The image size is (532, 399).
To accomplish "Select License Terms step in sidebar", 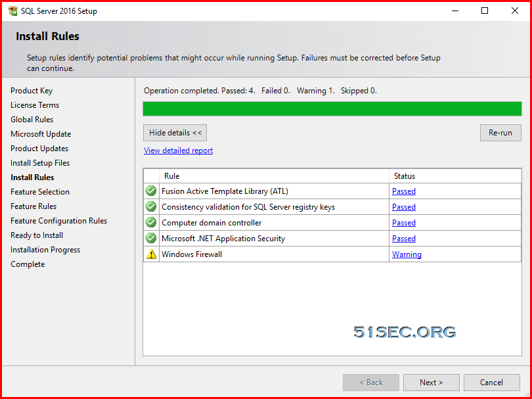I will pyautogui.click(x=35, y=105).
